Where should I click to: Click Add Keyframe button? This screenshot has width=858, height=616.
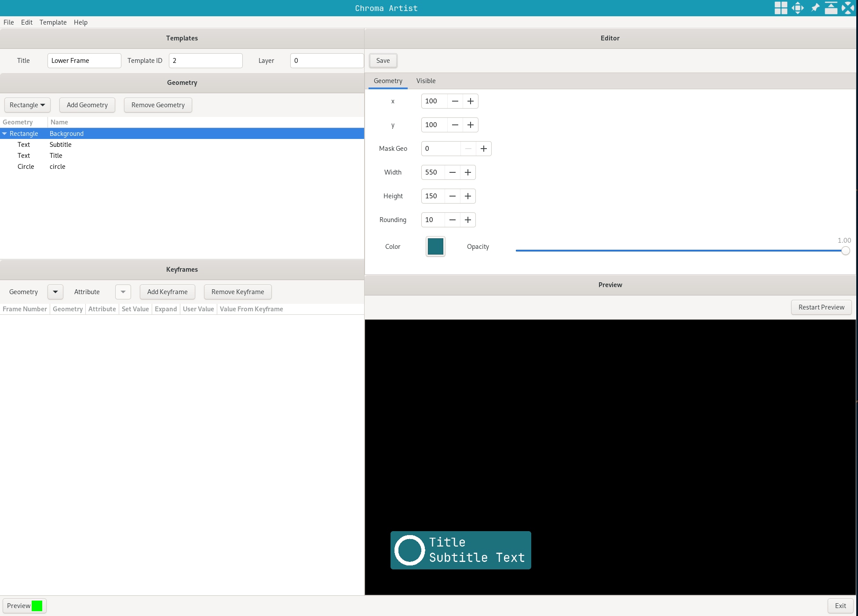coord(168,292)
